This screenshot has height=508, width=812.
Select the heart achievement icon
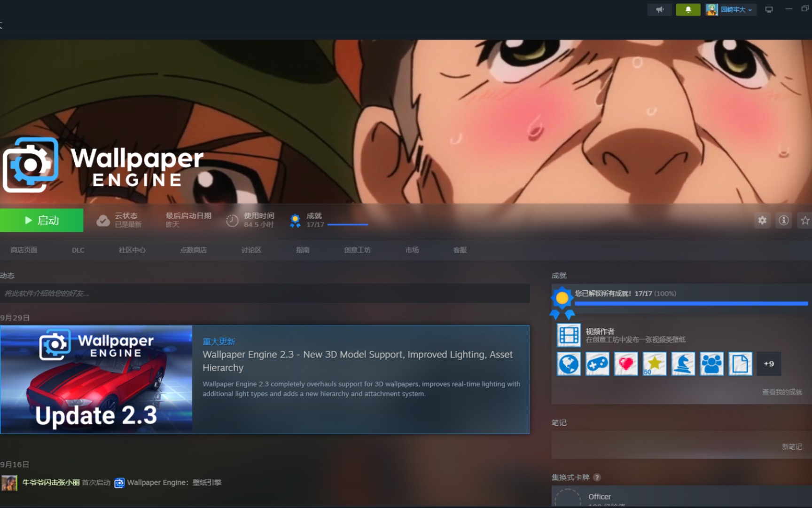click(x=626, y=364)
